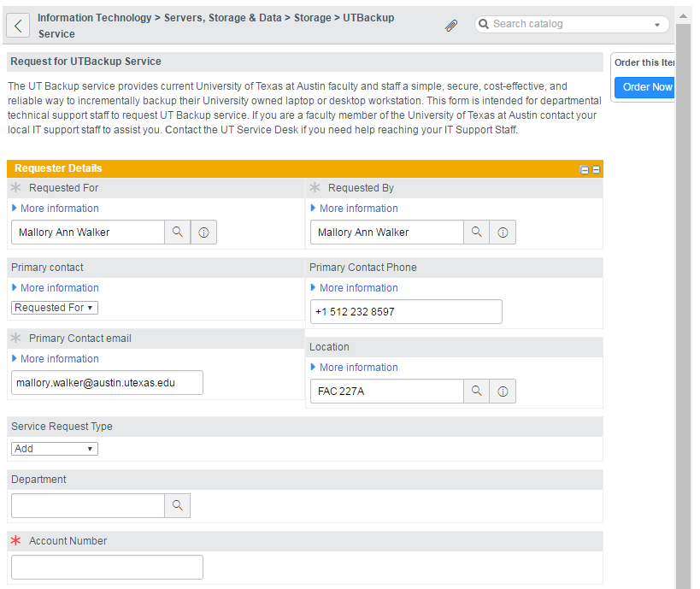Click the Location text field
700x589 pixels.
[387, 392]
